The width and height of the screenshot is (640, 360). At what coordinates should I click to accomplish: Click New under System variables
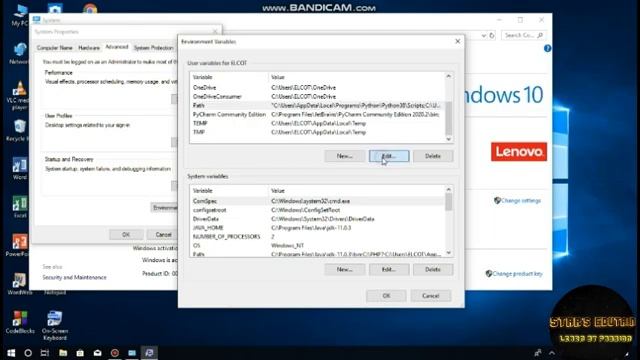344,269
